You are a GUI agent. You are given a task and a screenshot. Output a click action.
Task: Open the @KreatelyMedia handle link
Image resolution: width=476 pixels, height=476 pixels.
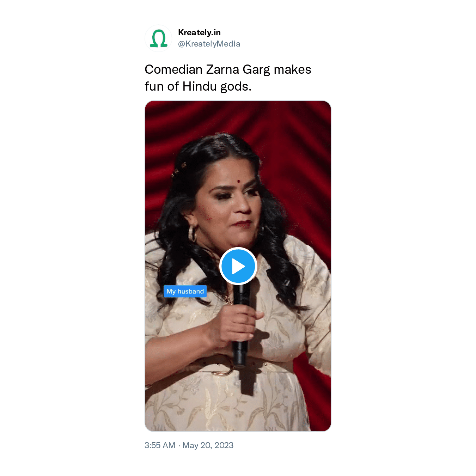point(209,44)
